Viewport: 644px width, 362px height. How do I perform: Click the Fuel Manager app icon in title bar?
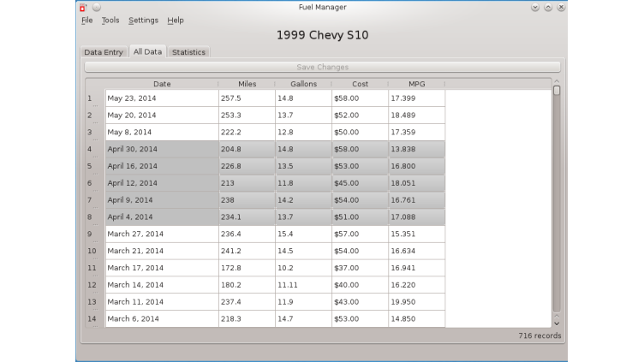tap(83, 8)
